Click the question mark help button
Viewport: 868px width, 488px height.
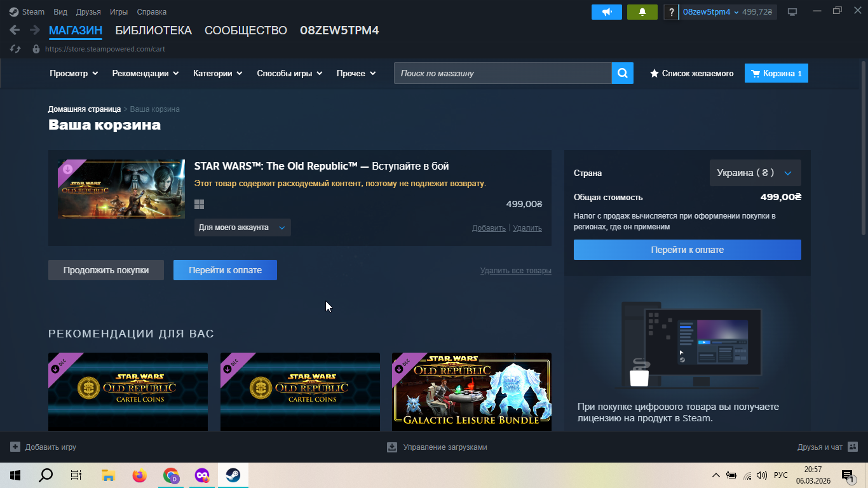tap(671, 12)
